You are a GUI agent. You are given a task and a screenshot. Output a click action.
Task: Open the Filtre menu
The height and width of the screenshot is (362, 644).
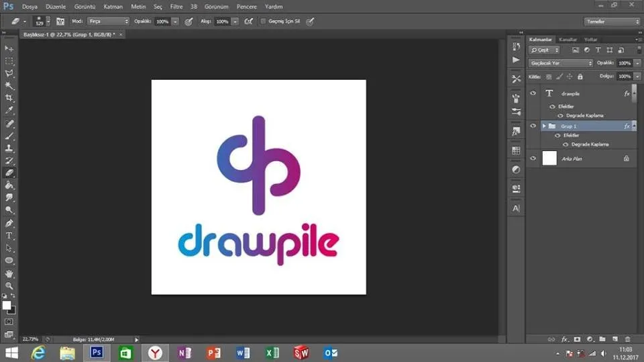pos(176,7)
